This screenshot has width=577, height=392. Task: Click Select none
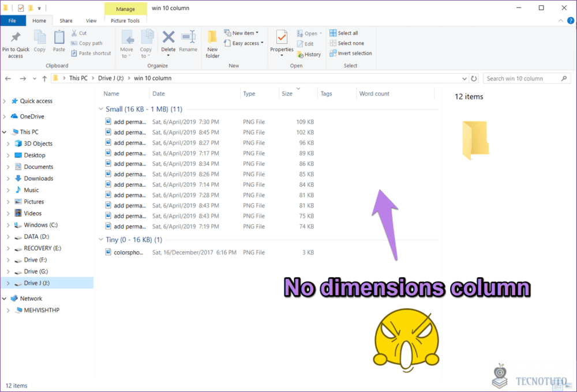pos(347,43)
